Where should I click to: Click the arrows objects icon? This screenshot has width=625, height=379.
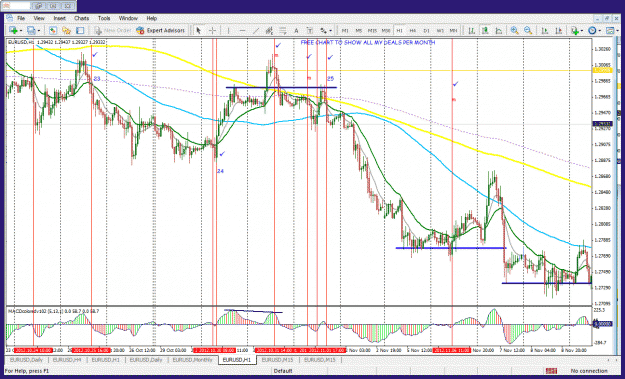pyautogui.click(x=323, y=30)
